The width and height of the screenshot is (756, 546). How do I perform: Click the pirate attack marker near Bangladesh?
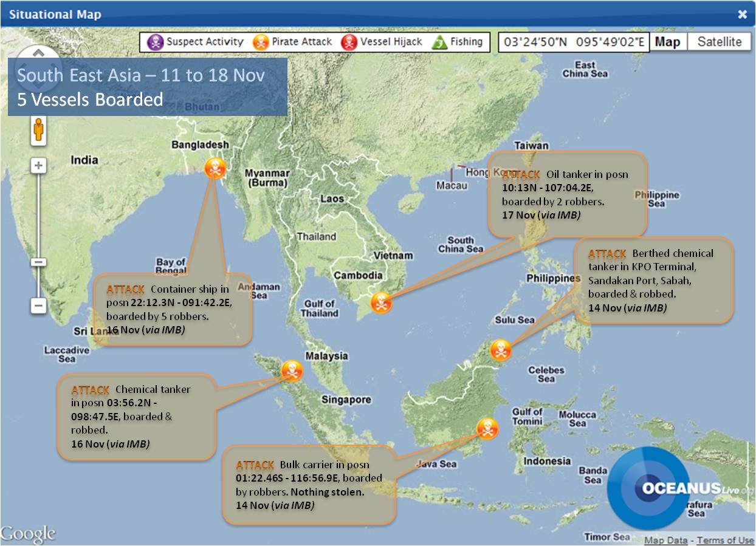click(215, 168)
